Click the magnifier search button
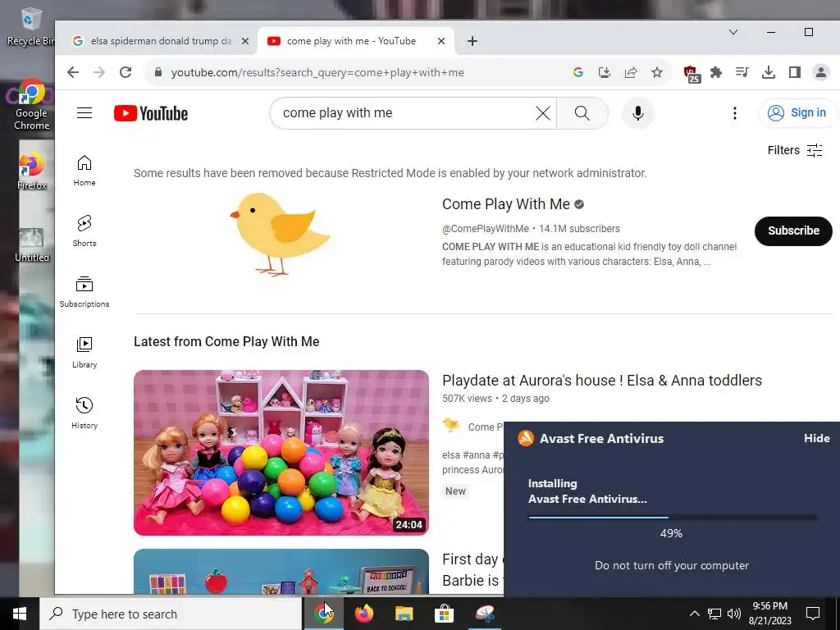Image resolution: width=840 pixels, height=630 pixels. coord(582,113)
